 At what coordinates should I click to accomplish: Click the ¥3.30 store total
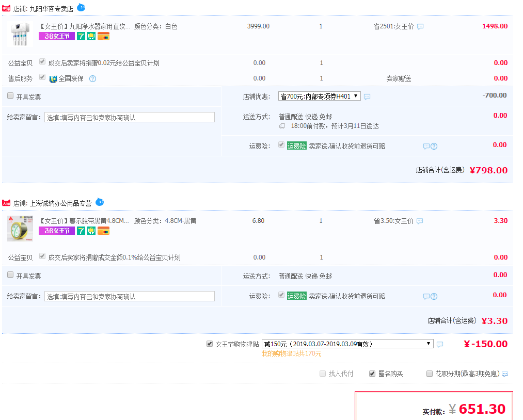tap(495, 320)
